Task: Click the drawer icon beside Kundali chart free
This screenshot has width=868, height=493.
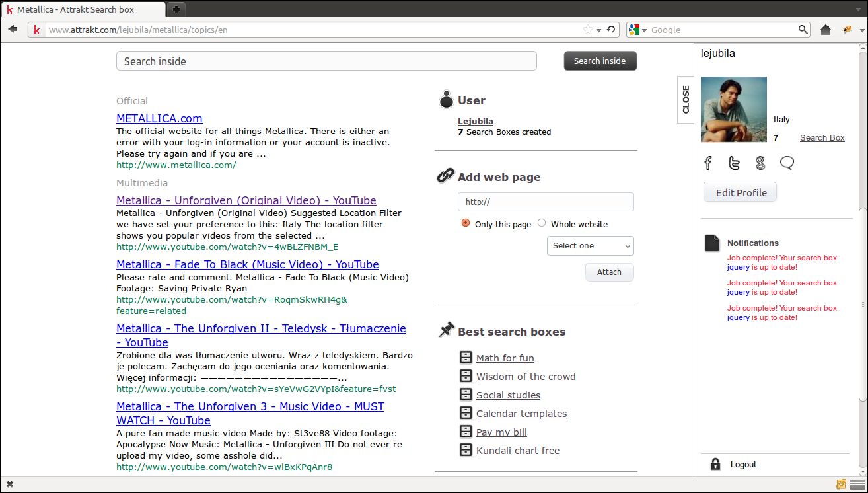Action: pyautogui.click(x=466, y=450)
